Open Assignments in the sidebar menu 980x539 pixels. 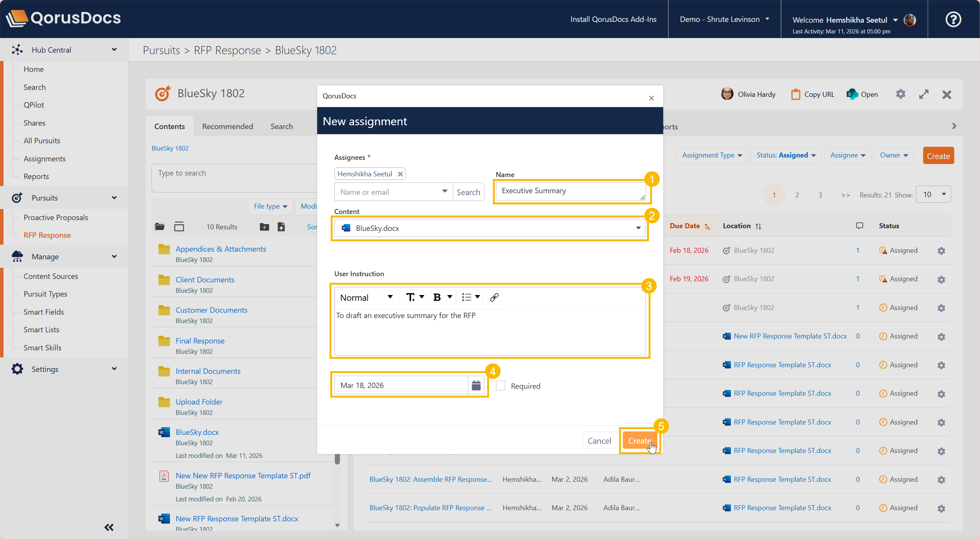44,158
